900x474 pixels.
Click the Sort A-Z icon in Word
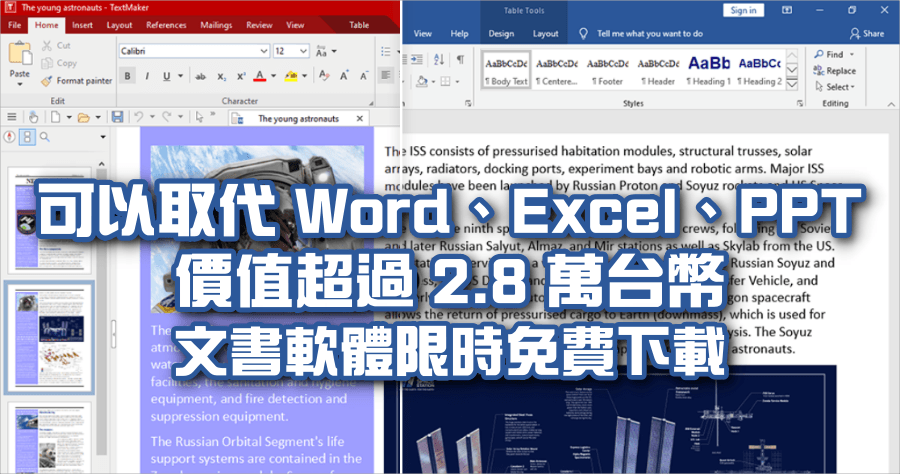pyautogui.click(x=439, y=59)
